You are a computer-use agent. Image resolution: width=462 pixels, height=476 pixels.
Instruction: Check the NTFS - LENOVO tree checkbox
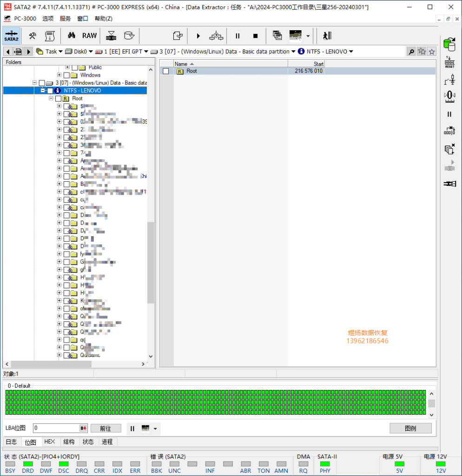[50, 91]
